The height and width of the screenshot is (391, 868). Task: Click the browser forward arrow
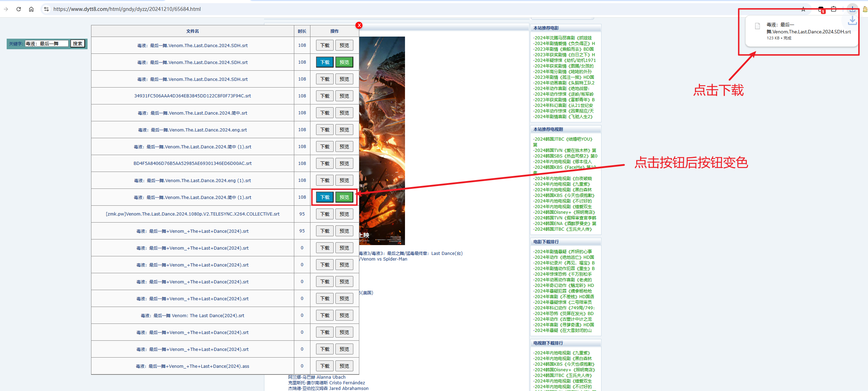point(6,9)
